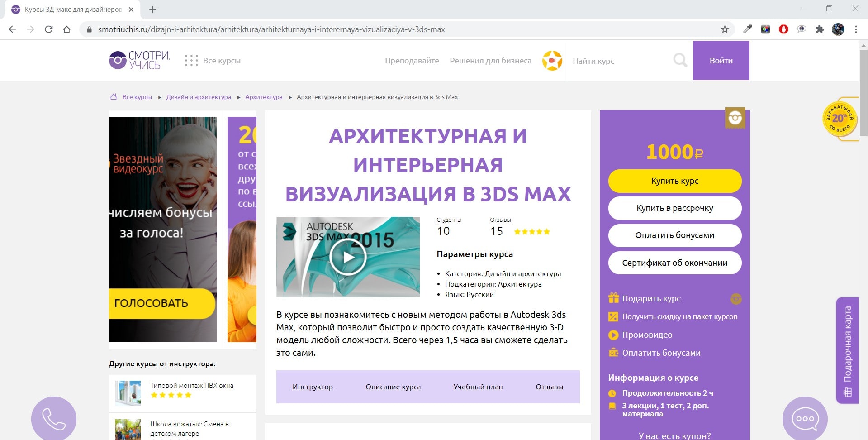The height and width of the screenshot is (440, 868).
Task: Bookmark this page with the star
Action: (x=725, y=29)
